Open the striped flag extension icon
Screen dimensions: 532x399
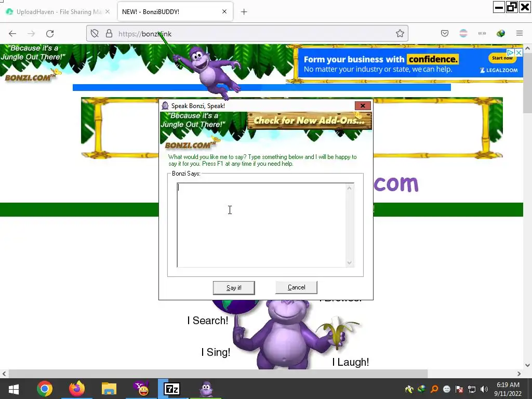point(463,33)
